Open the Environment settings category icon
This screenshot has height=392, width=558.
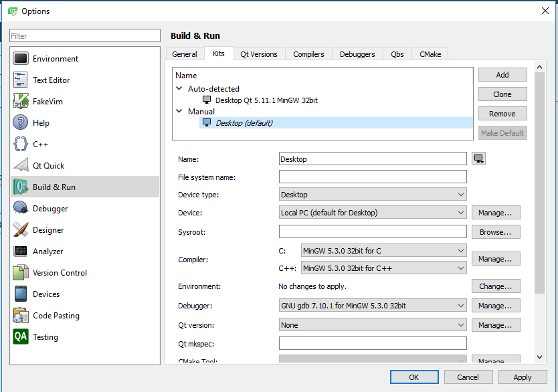point(21,59)
